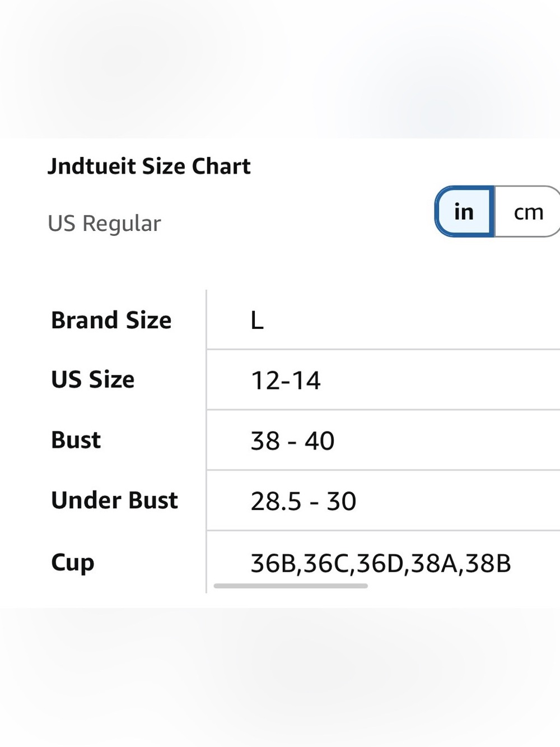Click the US Size row header

[x=92, y=379]
